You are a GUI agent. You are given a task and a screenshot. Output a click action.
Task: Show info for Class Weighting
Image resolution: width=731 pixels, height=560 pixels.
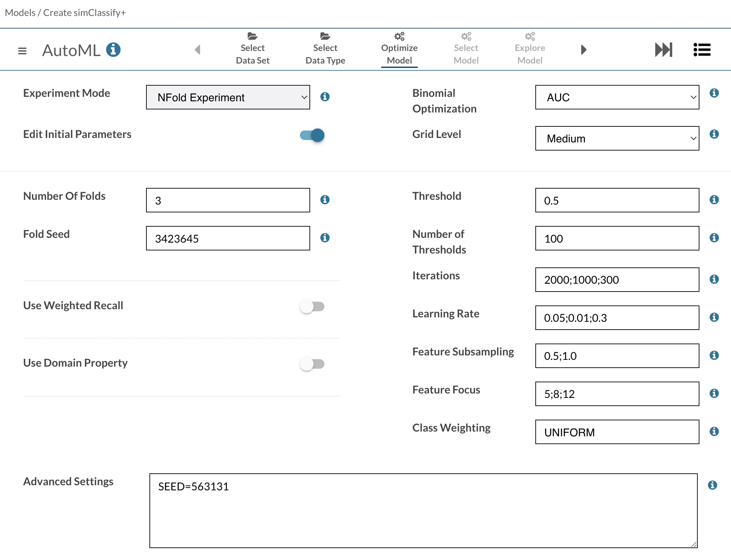714,432
